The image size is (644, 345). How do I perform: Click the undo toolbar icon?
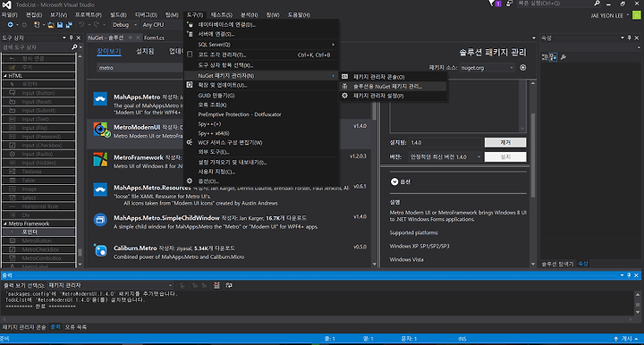click(x=81, y=25)
